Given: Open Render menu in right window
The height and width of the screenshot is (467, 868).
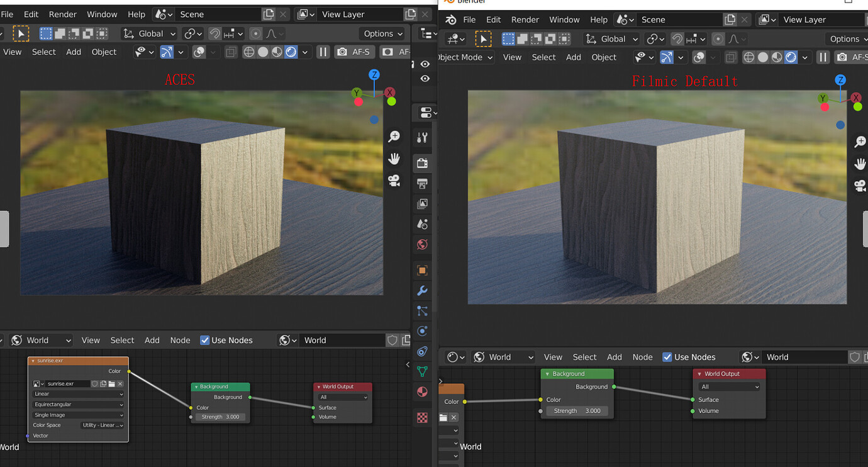Looking at the screenshot, I should (525, 20).
